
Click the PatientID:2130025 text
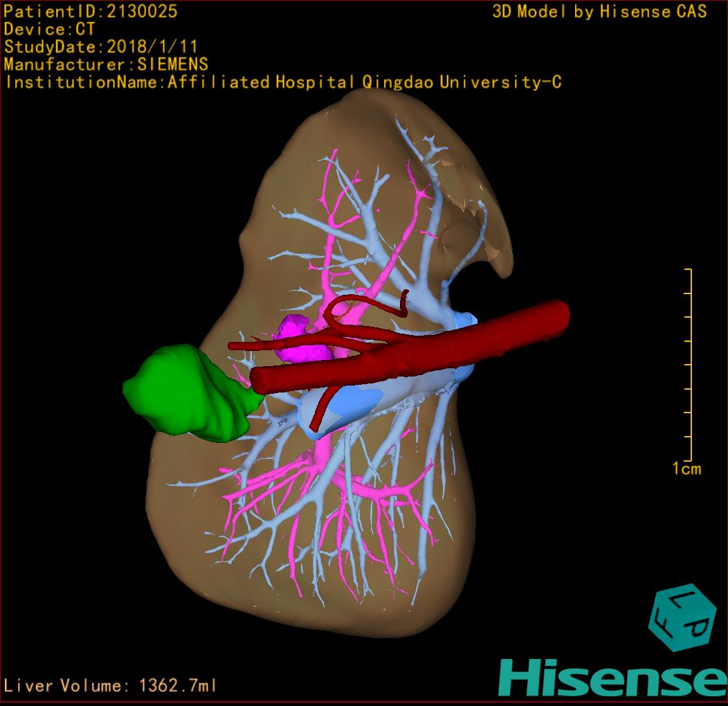(x=91, y=12)
